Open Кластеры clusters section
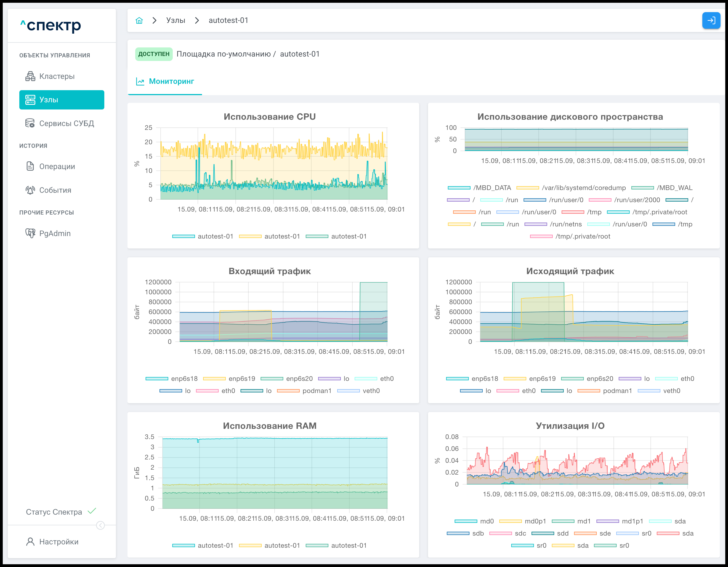This screenshot has height=567, width=728. click(x=57, y=76)
